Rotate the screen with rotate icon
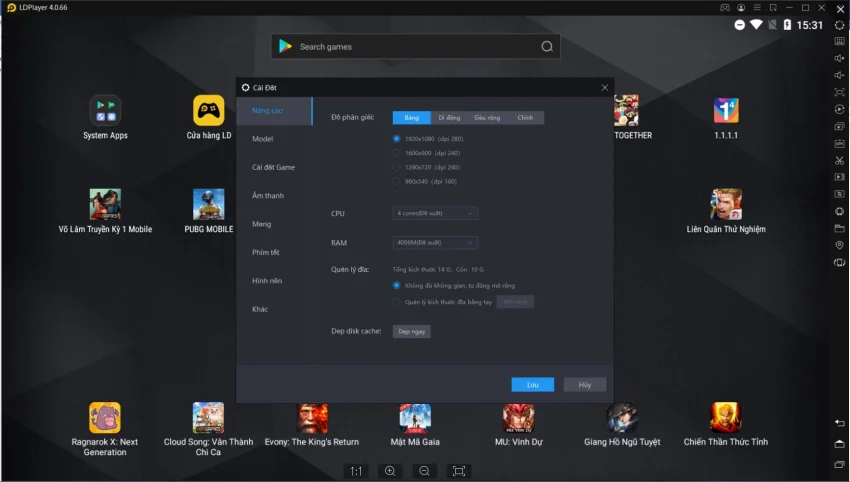 pyautogui.click(x=839, y=262)
